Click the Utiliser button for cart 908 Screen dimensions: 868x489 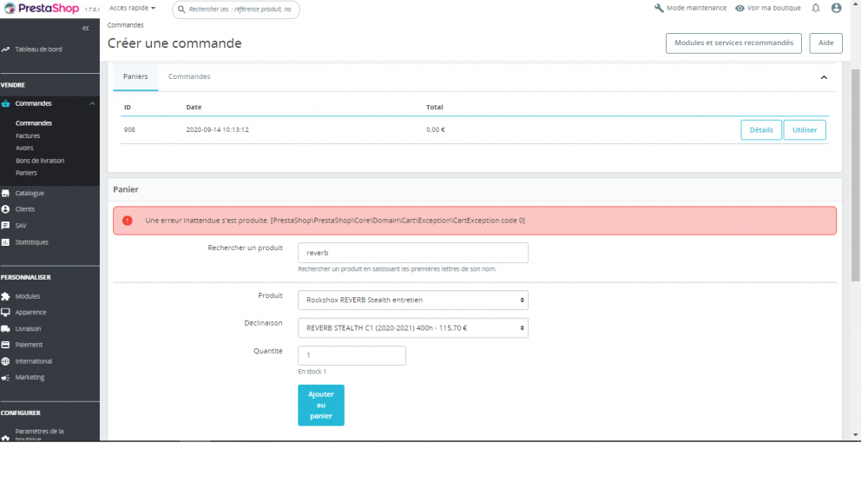click(805, 130)
